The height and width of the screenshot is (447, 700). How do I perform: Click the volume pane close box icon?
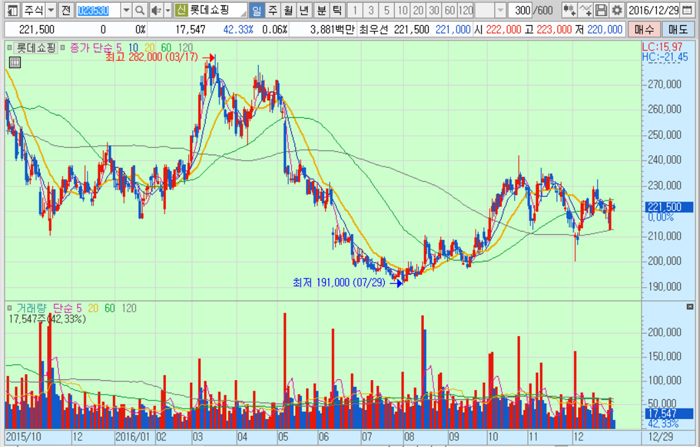(x=690, y=307)
